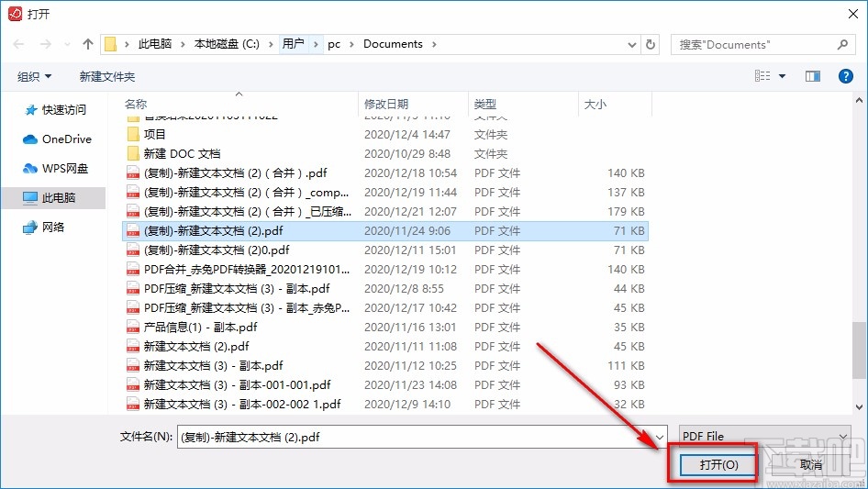Select WPS网盘 in sidebar

(x=55, y=169)
